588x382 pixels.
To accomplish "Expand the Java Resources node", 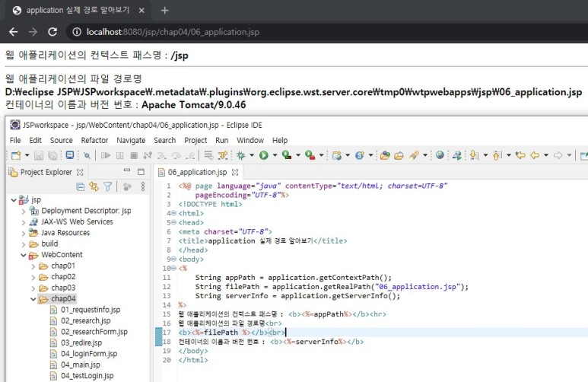I will (x=24, y=233).
